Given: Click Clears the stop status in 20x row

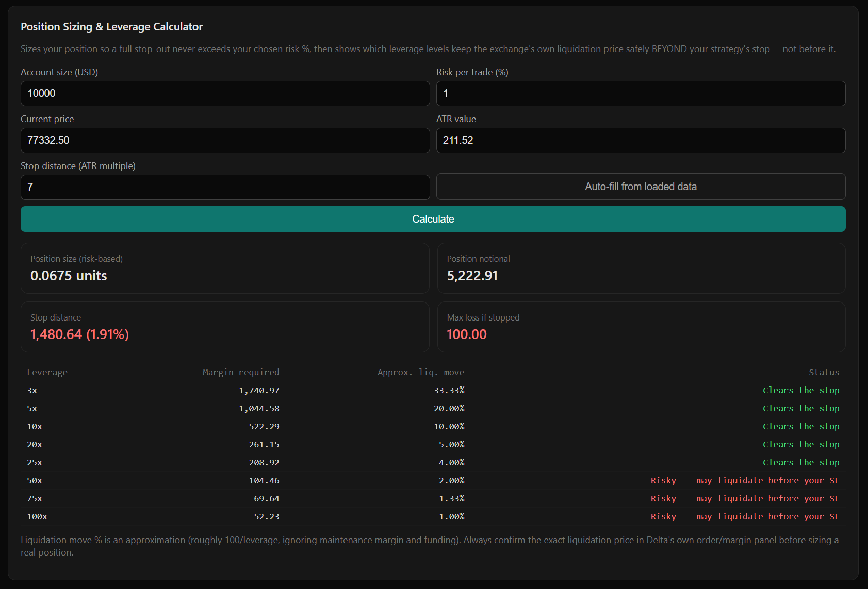Looking at the screenshot, I should pos(801,444).
